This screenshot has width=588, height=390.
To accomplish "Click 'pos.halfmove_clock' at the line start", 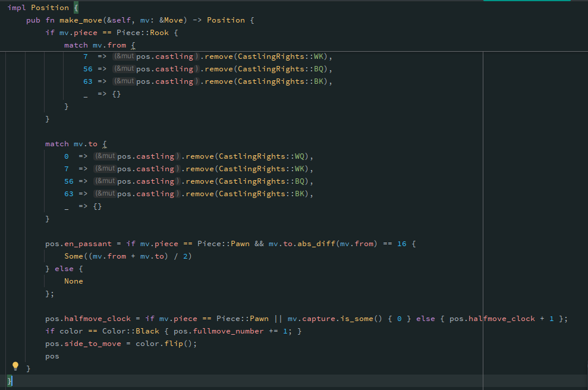I will point(88,319).
